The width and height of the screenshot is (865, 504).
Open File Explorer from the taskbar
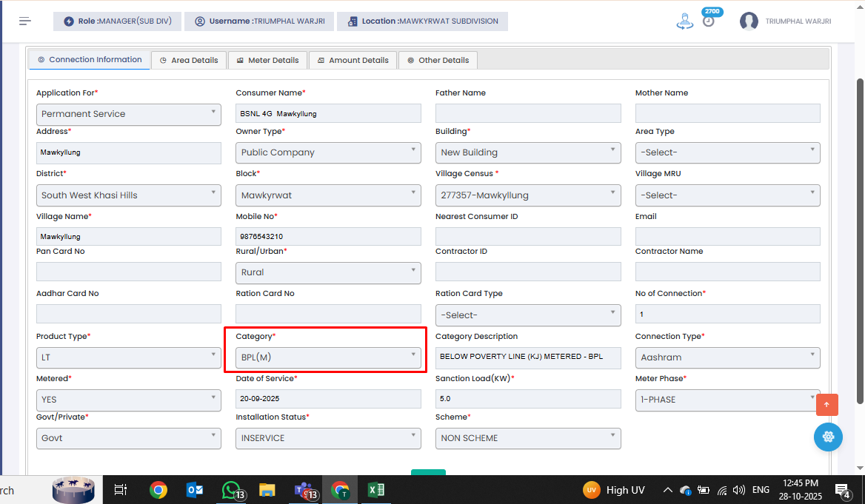(267, 490)
